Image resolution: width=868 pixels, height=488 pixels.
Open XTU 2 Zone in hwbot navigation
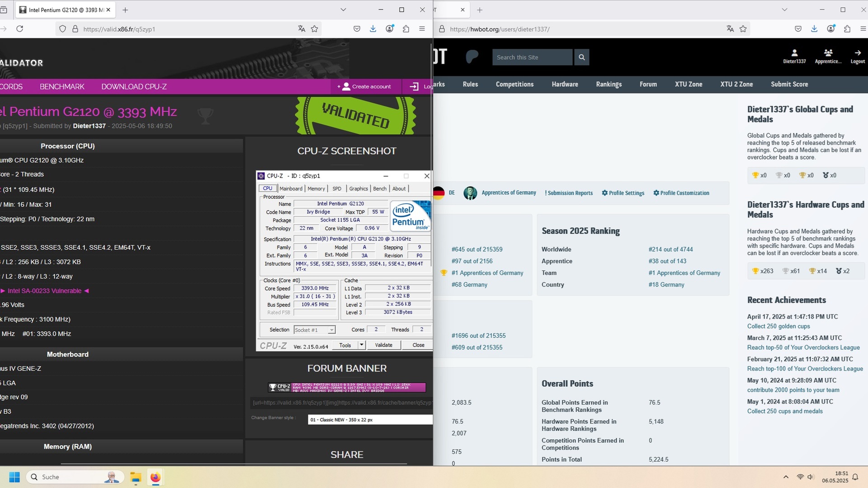736,84
